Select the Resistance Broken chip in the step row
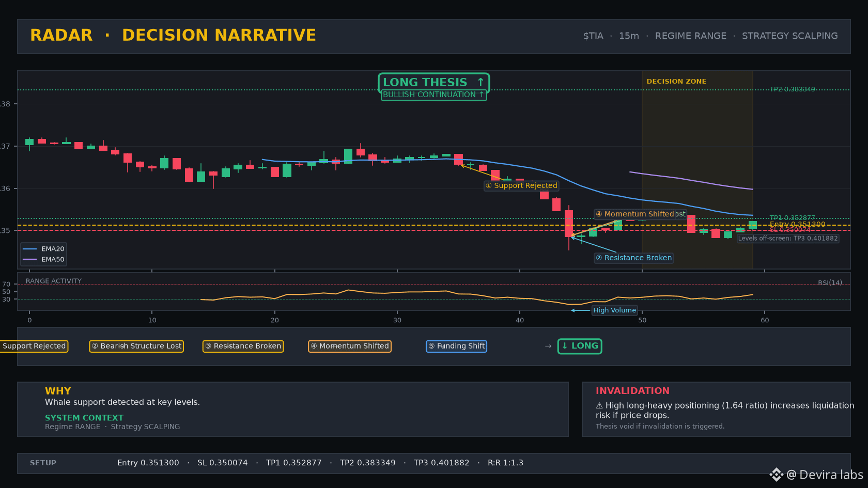This screenshot has width=868, height=488. pyautogui.click(x=243, y=346)
